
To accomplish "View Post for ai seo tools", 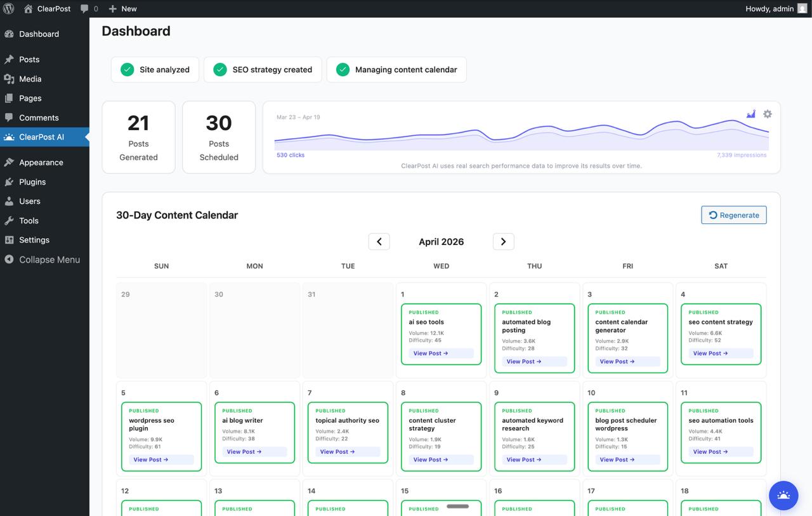I will [441, 354].
